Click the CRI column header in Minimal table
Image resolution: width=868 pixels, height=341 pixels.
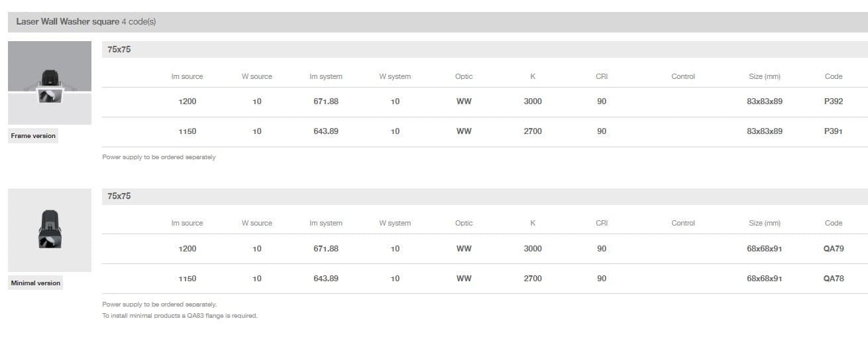pyautogui.click(x=602, y=223)
